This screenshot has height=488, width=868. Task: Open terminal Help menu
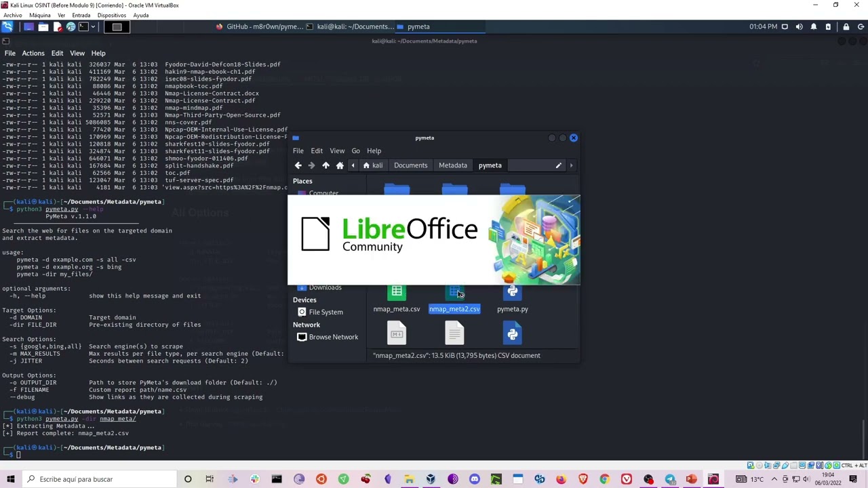coord(98,53)
